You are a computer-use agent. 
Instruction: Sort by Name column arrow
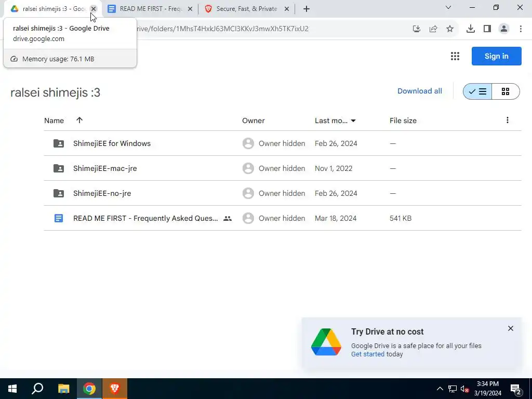(79, 120)
